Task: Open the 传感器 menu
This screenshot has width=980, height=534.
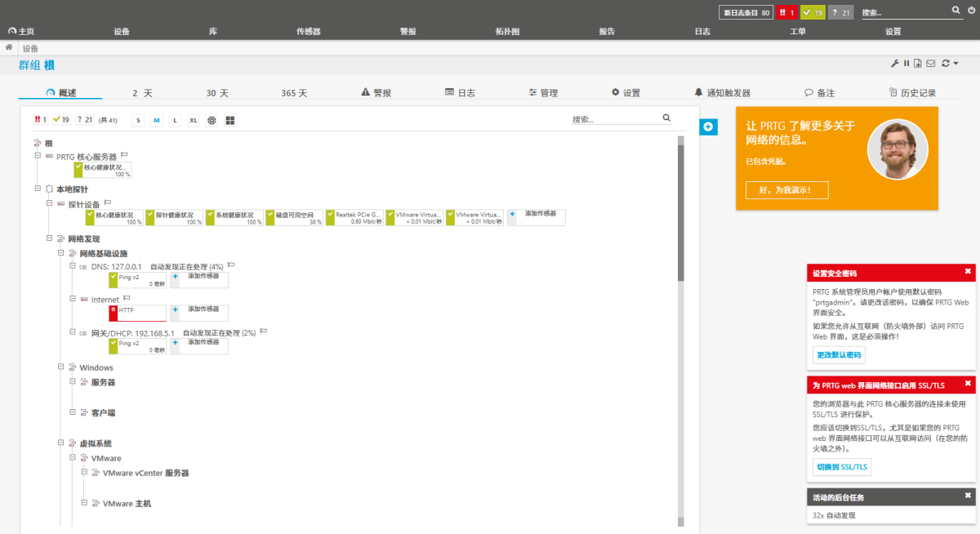Action: [x=308, y=30]
